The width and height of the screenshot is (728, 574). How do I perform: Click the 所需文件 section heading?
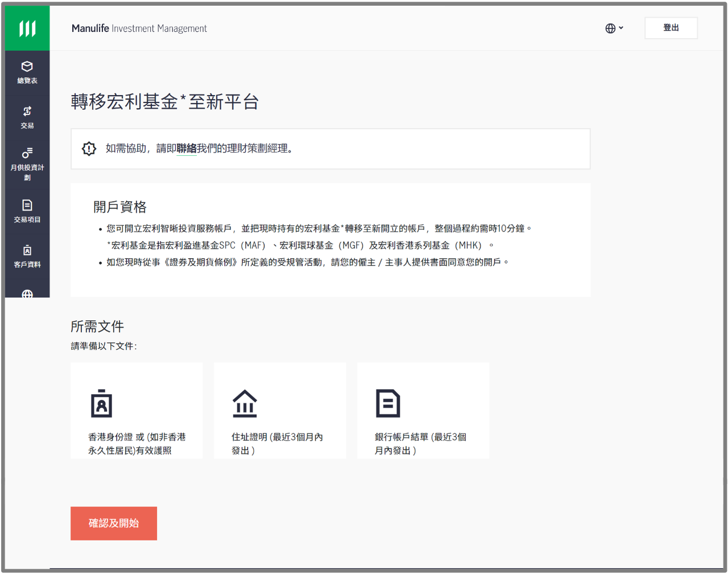97,327
